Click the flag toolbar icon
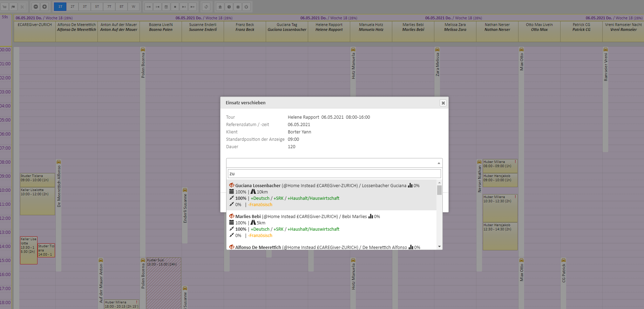644x309 pixels. pyautogui.click(x=13, y=7)
